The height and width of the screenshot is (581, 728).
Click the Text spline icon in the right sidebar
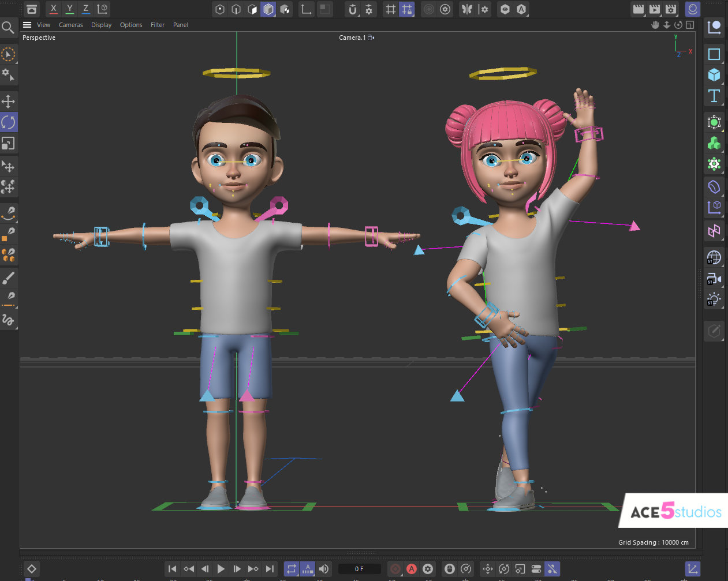714,96
